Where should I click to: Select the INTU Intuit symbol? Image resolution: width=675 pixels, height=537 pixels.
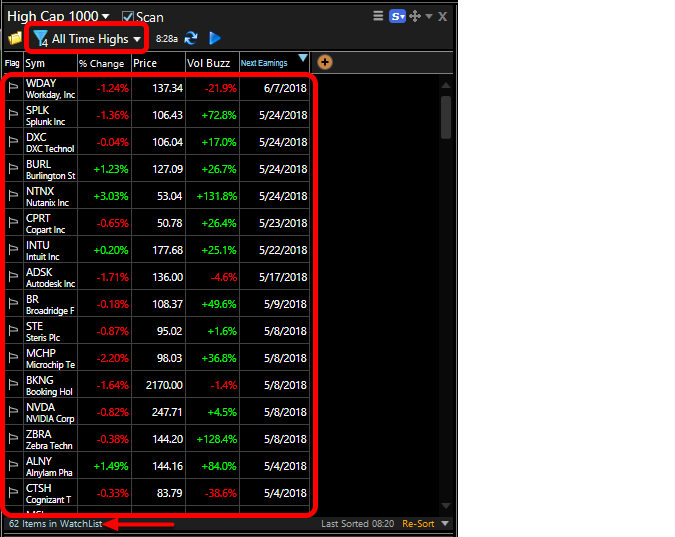pos(50,250)
